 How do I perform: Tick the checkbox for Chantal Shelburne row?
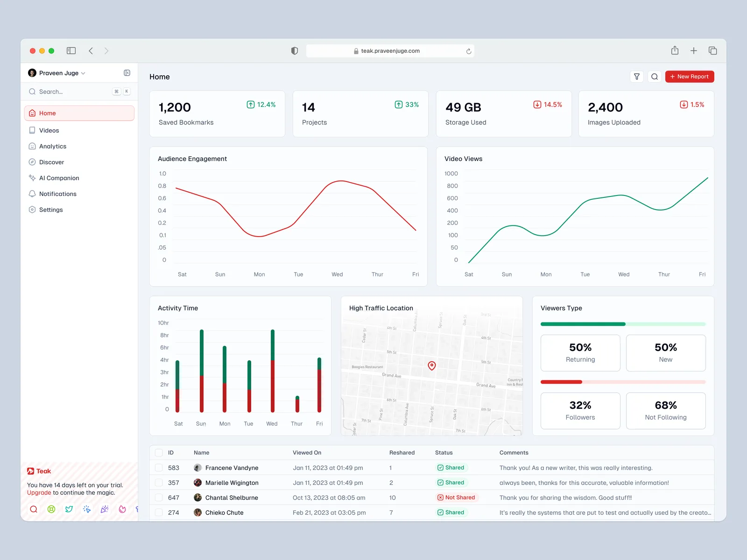[x=159, y=497]
